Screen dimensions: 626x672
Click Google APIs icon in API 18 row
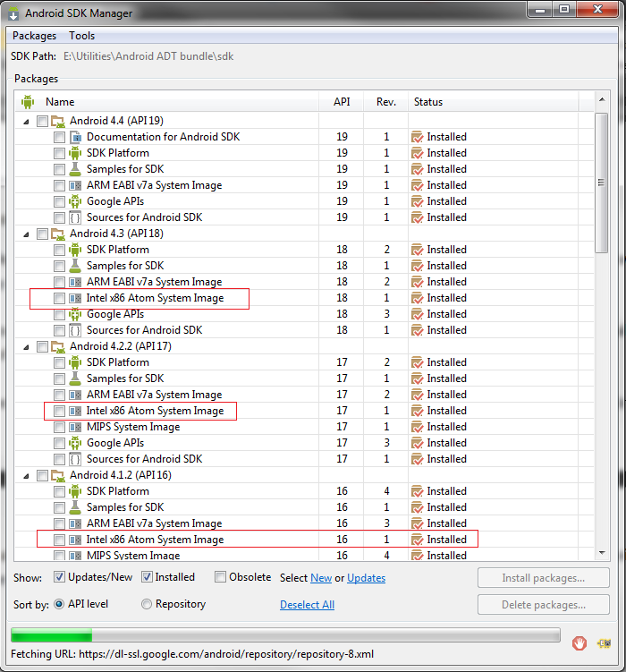coord(75,314)
